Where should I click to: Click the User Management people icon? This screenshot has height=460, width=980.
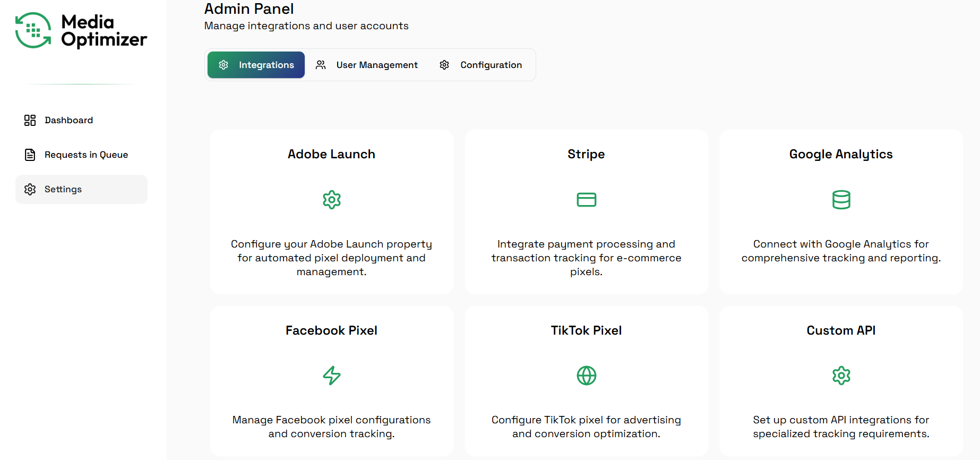(321, 65)
